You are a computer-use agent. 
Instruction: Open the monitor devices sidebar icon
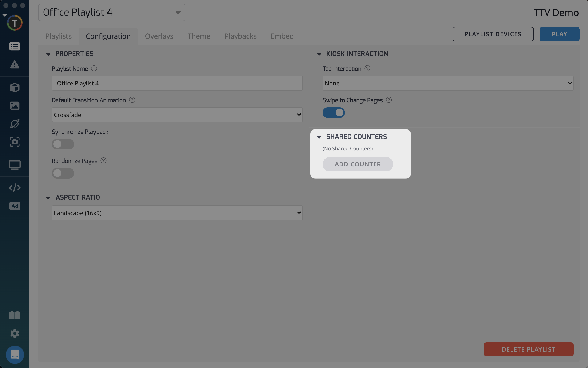click(15, 165)
